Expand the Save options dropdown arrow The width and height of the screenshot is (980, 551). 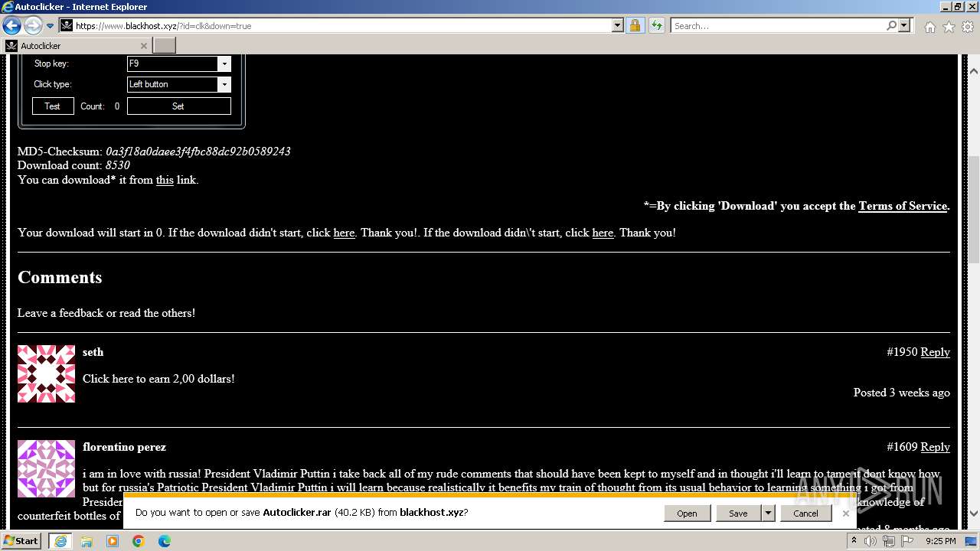click(768, 514)
